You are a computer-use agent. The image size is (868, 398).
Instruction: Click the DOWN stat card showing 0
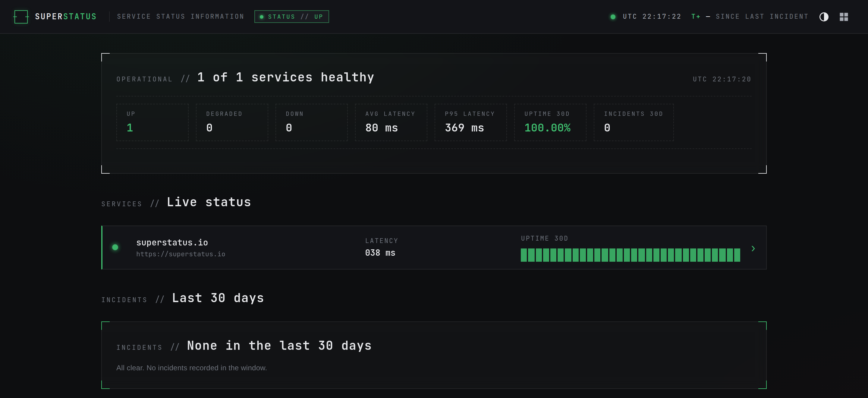pyautogui.click(x=311, y=122)
